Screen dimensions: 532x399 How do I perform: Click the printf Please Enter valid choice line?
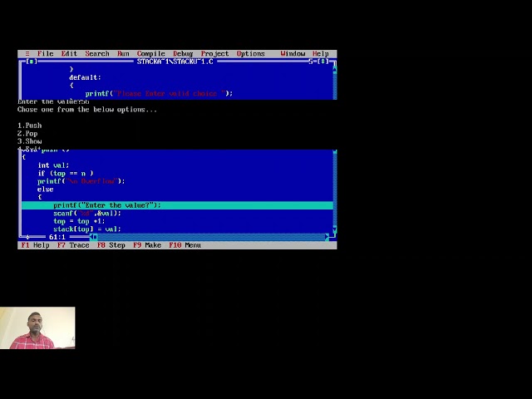(159, 93)
